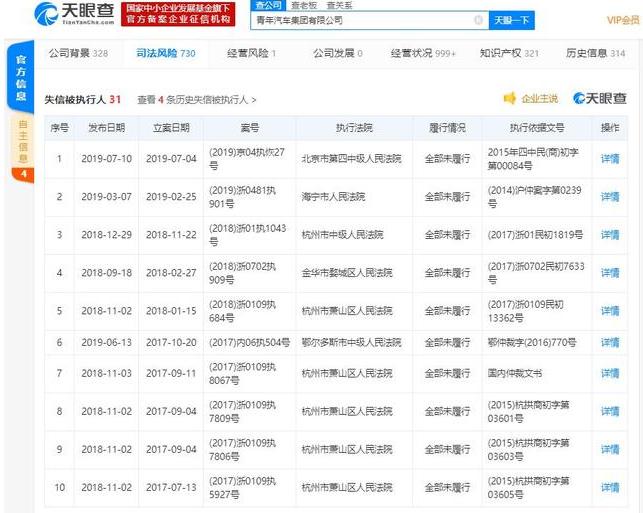Click the red official certification banner
This screenshot has height=513, width=643.
point(178,14)
